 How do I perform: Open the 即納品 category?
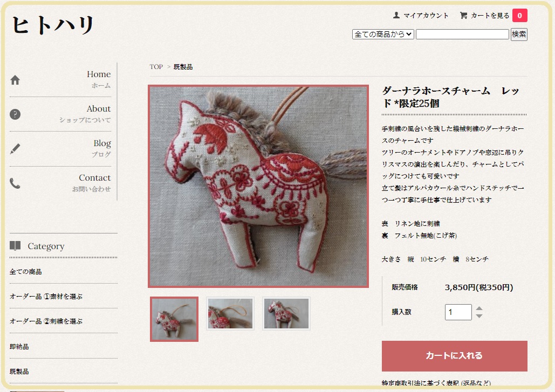(x=19, y=347)
